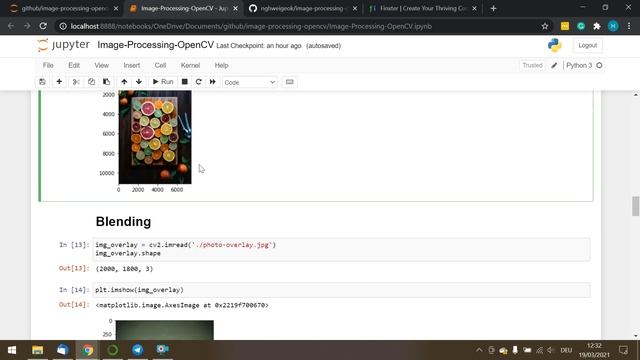Click the taskbar volume icon

tap(551, 350)
